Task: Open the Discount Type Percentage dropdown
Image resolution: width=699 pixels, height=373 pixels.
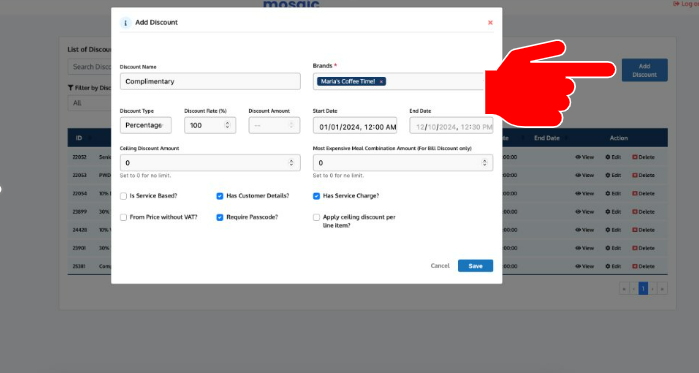Action: pyautogui.click(x=146, y=125)
